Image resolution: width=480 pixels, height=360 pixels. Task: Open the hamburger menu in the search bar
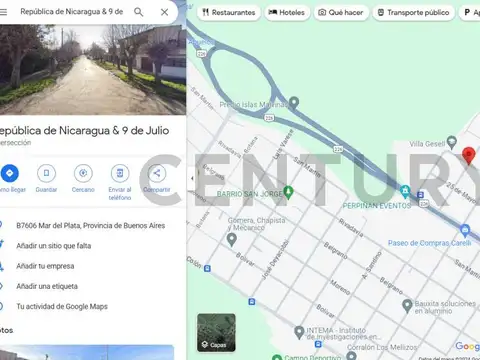[x=3, y=12]
